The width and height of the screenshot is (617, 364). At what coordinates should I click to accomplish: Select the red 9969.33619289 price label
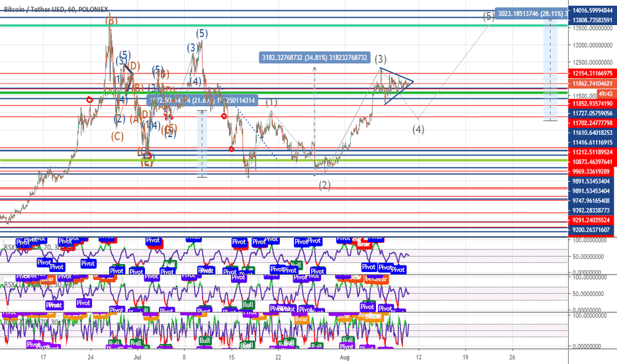[593, 171]
